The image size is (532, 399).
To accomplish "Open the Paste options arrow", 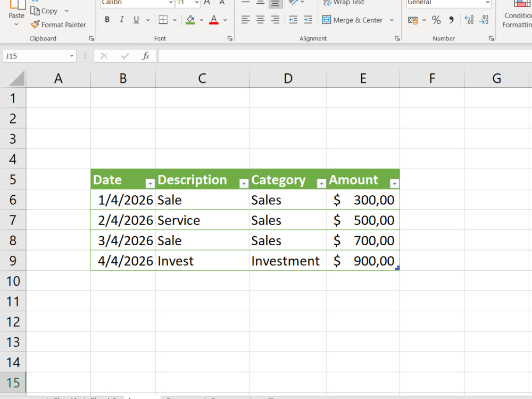I will point(16,24).
